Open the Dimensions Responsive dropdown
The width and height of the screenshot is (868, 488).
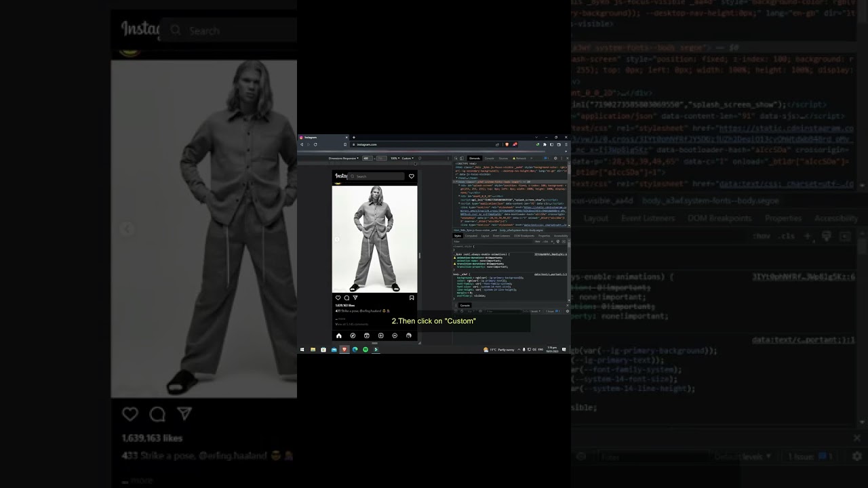tap(343, 159)
